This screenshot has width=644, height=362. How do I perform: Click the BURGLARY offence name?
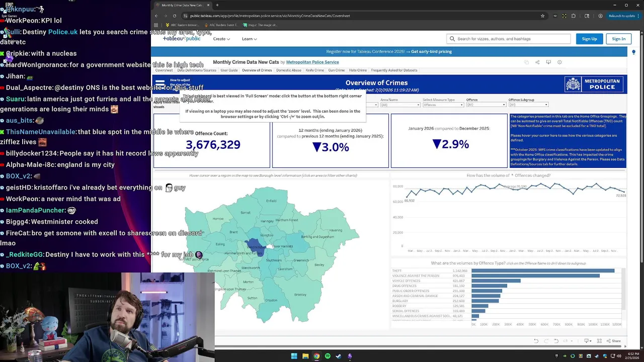click(400, 301)
